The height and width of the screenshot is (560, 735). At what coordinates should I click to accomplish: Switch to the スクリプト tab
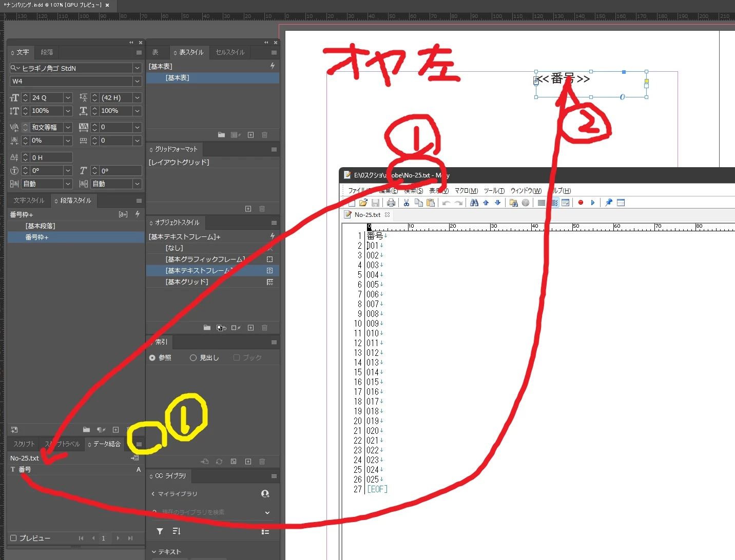pyautogui.click(x=24, y=444)
